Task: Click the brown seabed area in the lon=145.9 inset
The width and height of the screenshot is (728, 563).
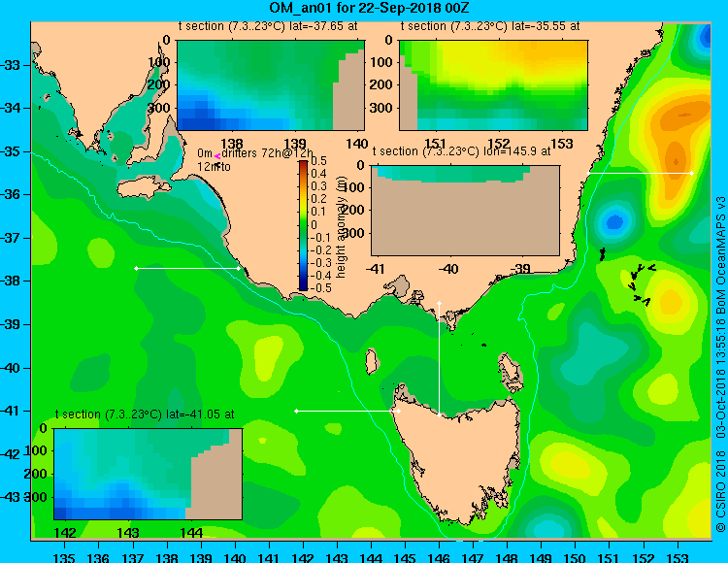Action: pyautogui.click(x=465, y=218)
